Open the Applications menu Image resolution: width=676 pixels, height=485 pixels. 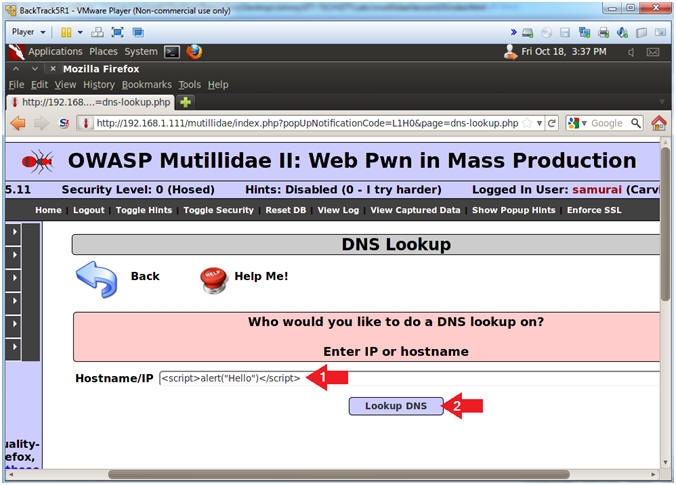[x=55, y=52]
